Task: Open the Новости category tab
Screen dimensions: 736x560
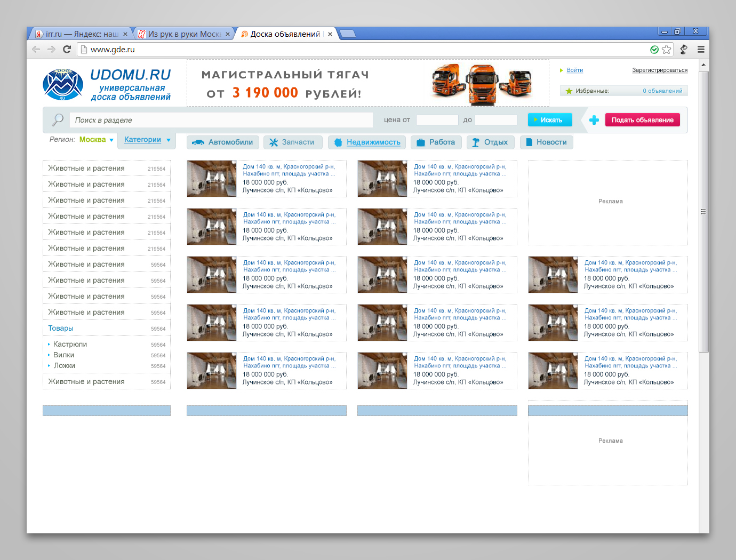Action: pyautogui.click(x=547, y=142)
